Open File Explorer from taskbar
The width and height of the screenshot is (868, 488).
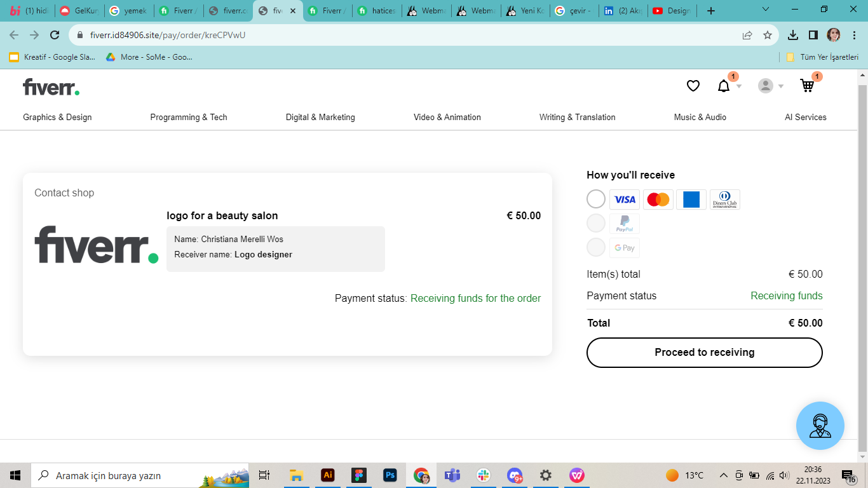tap(296, 475)
